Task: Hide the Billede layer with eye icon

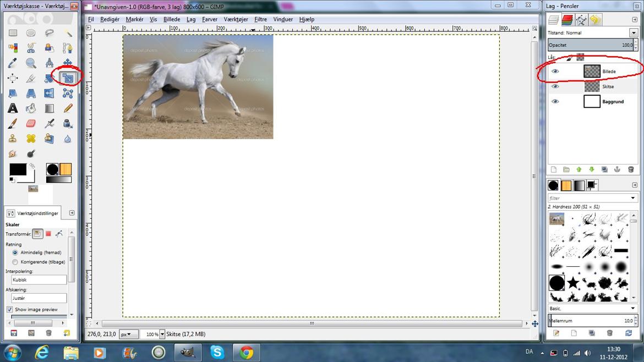Action: point(555,72)
